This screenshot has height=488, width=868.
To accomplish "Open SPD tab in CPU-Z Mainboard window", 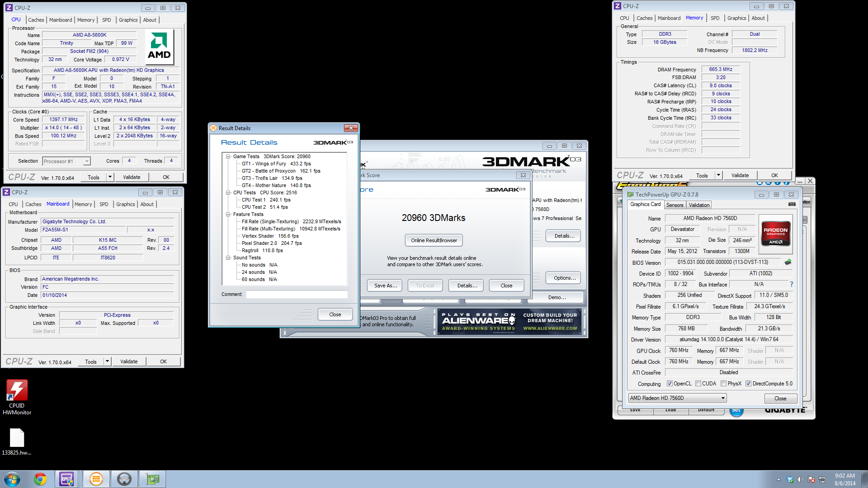I will [104, 204].
